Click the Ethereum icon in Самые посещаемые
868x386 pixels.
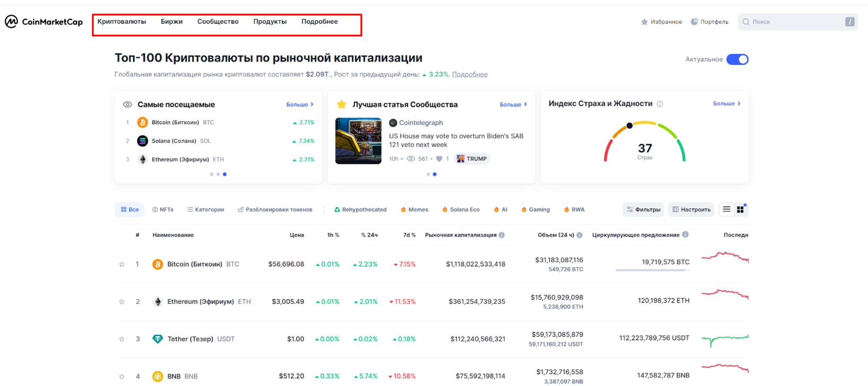tap(142, 160)
